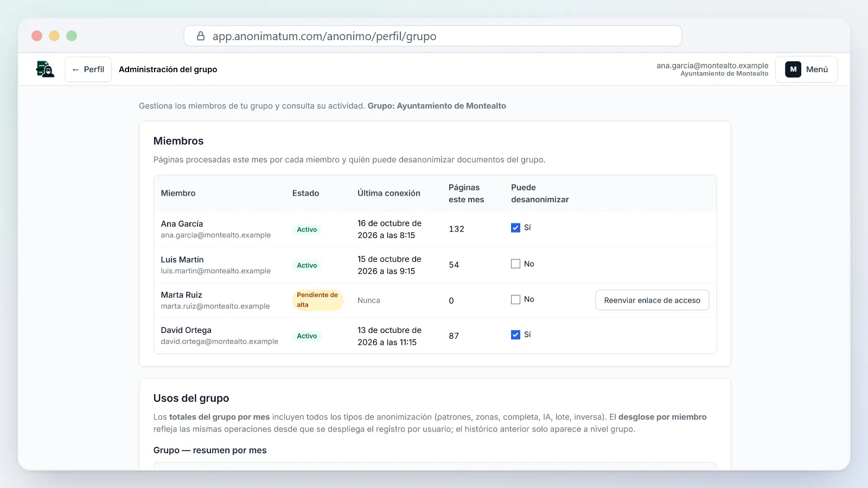Click the Miembro column header

(178, 193)
